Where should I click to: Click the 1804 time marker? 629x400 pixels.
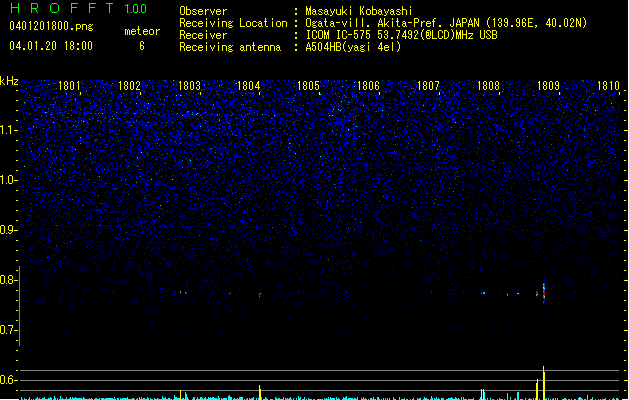249,86
